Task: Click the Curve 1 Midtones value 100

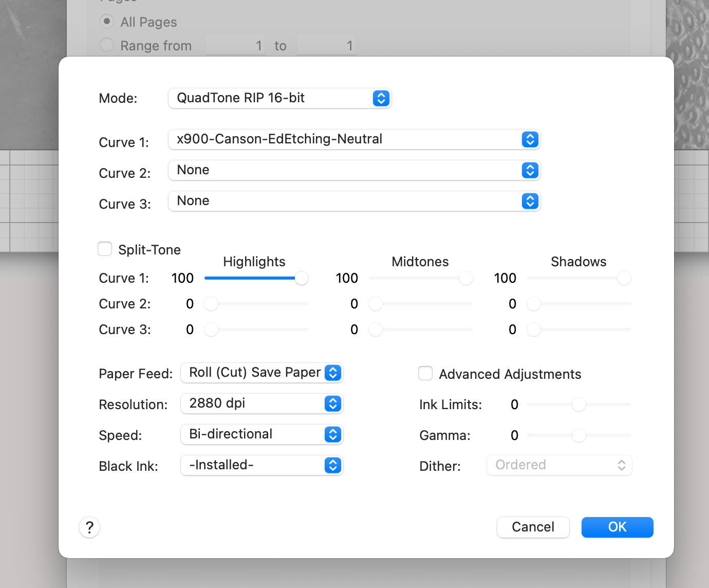Action: [347, 278]
